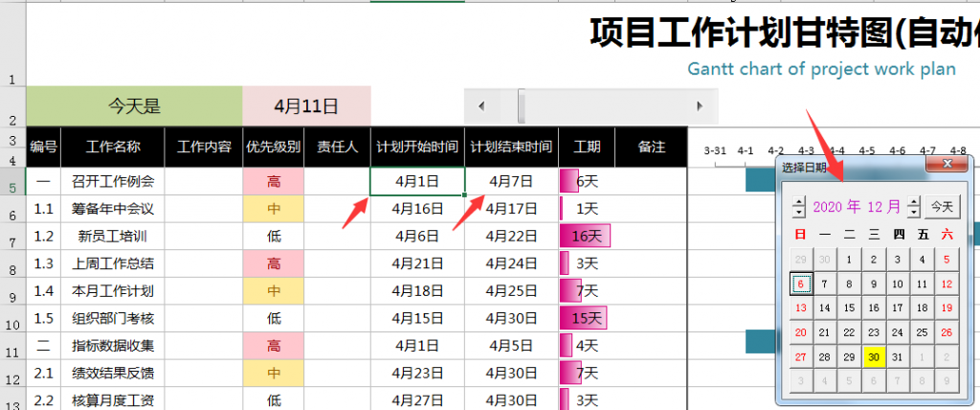Click the 上周工作总结 task name
Viewport: 980px width, 410px height.
click(x=113, y=263)
